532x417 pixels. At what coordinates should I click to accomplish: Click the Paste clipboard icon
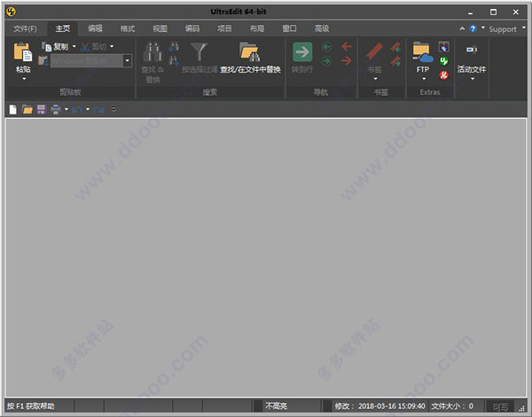point(23,52)
